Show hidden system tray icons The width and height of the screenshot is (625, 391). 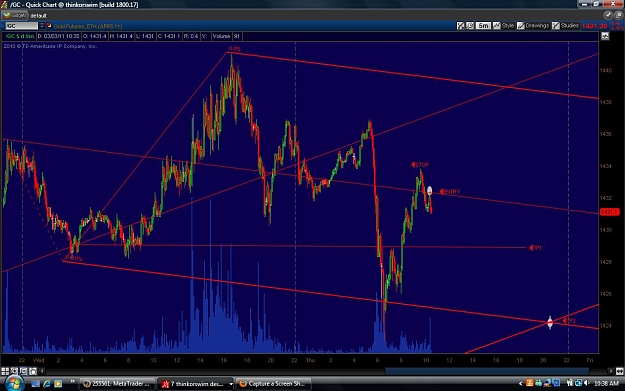520,384
